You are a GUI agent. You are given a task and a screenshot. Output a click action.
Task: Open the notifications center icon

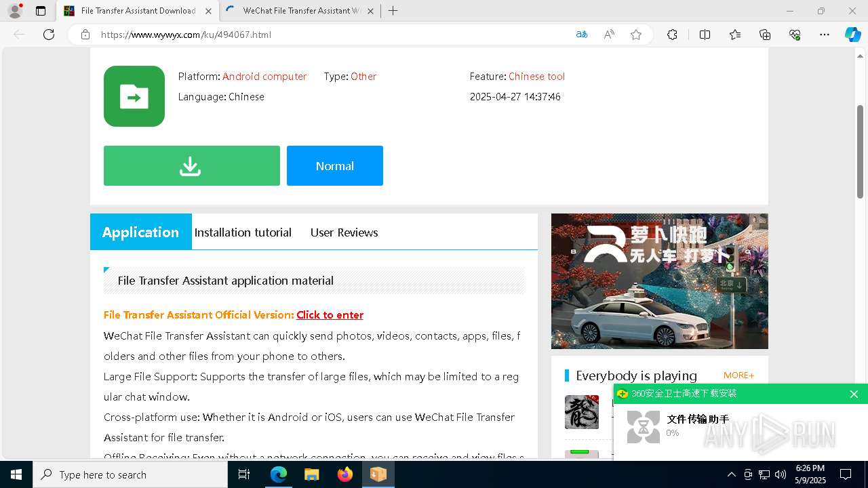coord(846,474)
